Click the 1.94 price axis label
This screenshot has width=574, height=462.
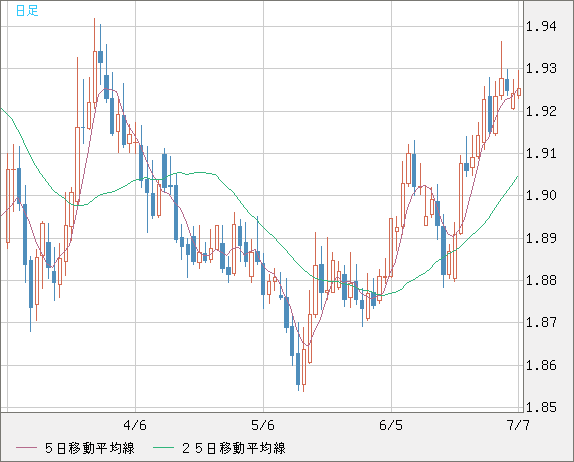pyautogui.click(x=541, y=26)
